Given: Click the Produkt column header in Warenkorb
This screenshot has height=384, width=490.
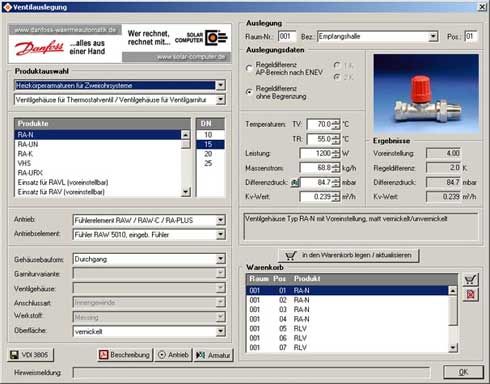Looking at the screenshot, I should click(307, 279).
